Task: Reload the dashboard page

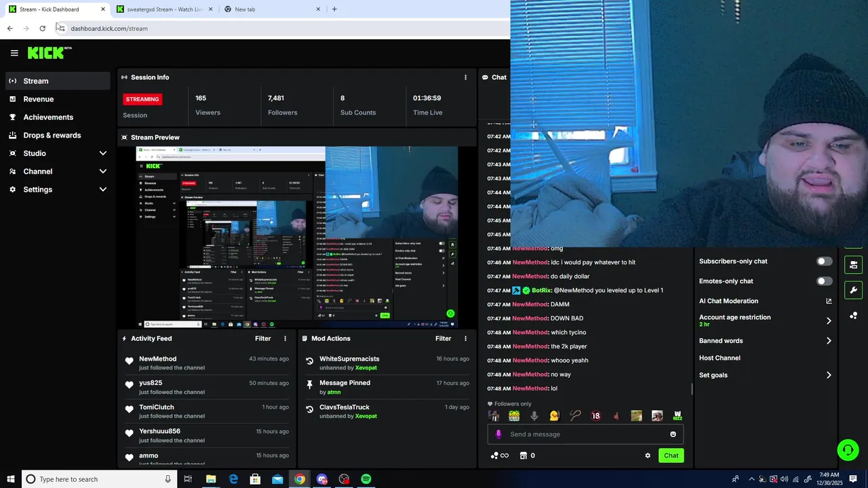Action: pos(42,28)
